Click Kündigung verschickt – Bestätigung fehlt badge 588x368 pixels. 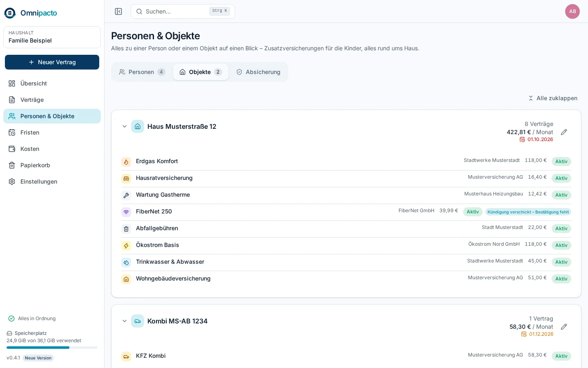[528, 212]
